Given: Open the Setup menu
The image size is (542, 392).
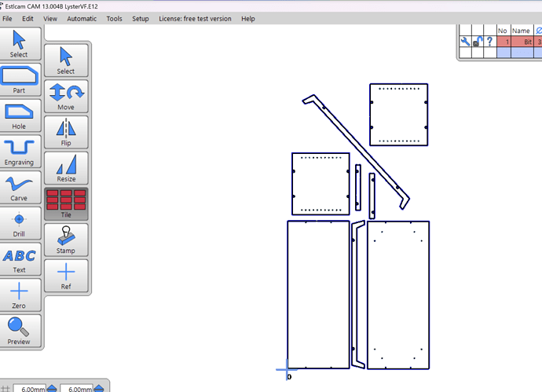Looking at the screenshot, I should click(141, 19).
